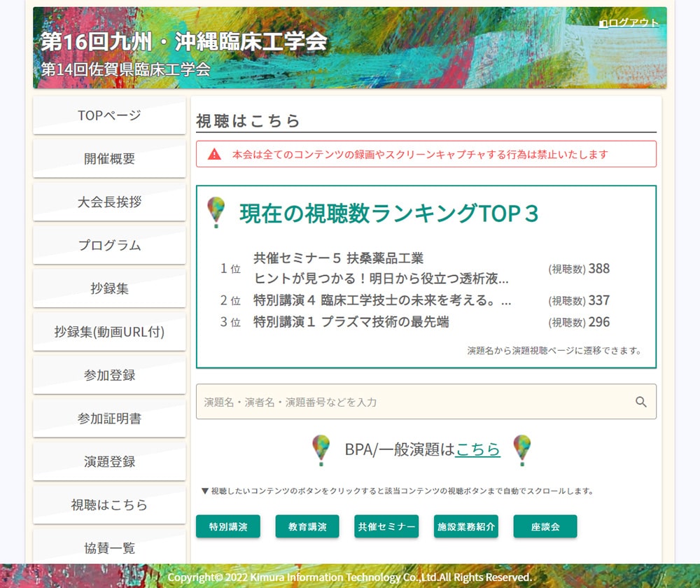Viewport: 700px width, 588px height.
Task: Go to 参加登録 in the sidebar
Action: click(109, 375)
